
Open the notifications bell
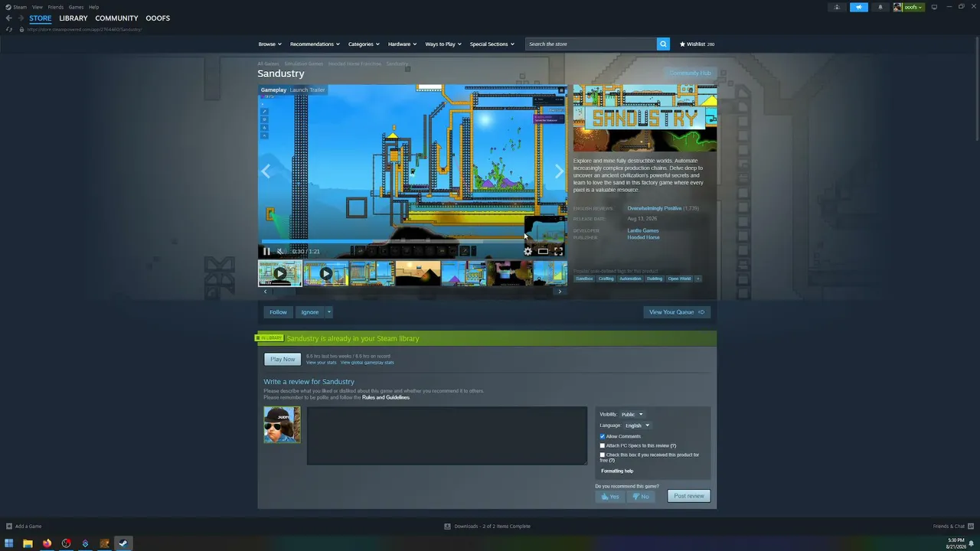click(880, 7)
